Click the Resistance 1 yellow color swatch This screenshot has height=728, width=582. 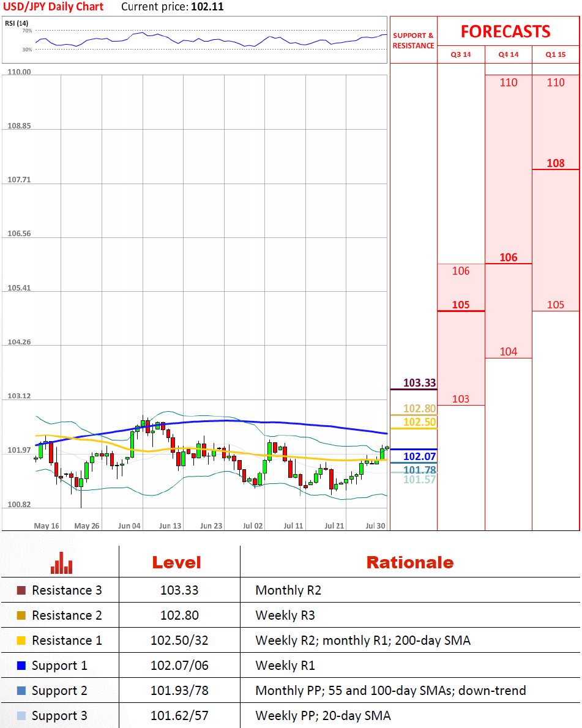click(21, 641)
